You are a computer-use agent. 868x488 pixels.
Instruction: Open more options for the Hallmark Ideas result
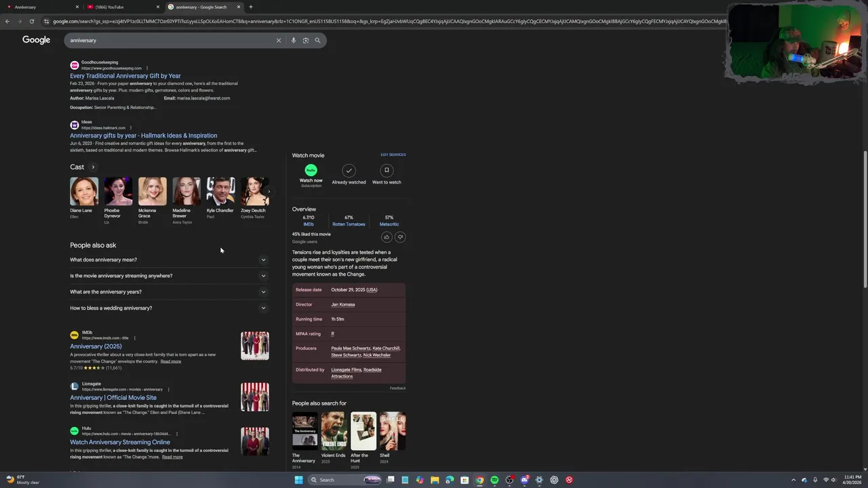click(x=131, y=127)
